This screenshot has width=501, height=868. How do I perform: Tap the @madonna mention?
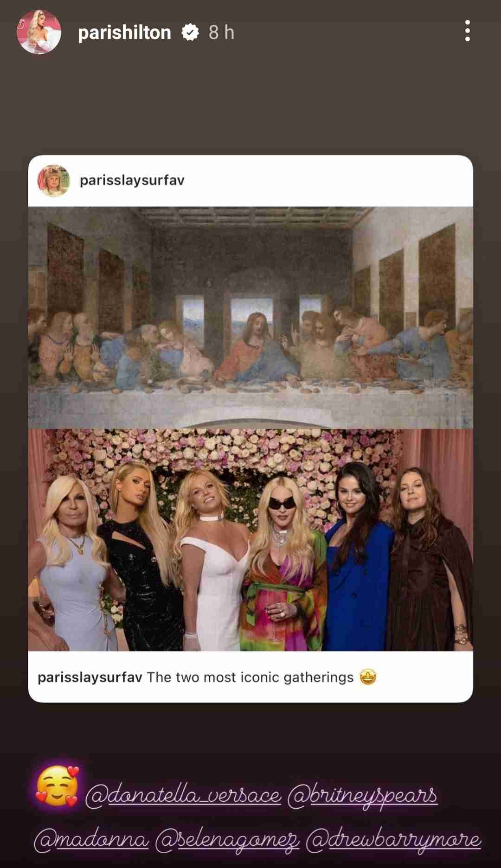tap(91, 840)
